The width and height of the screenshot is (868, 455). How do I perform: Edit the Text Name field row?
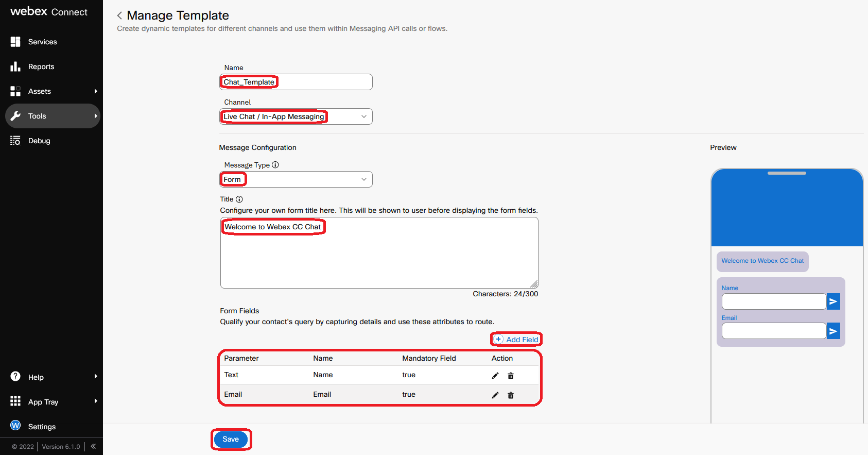pyautogui.click(x=495, y=376)
